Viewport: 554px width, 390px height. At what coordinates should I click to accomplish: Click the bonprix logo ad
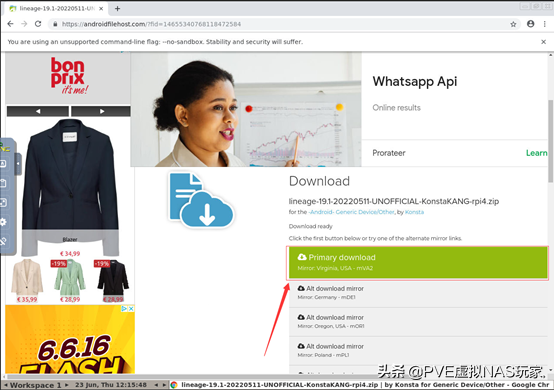pyautogui.click(x=69, y=76)
